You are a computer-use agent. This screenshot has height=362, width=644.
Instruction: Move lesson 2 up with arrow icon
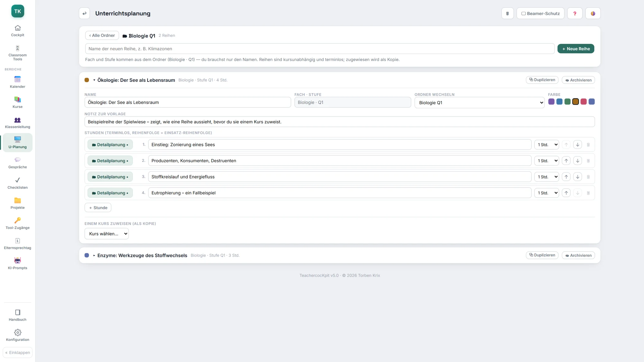coord(566,161)
